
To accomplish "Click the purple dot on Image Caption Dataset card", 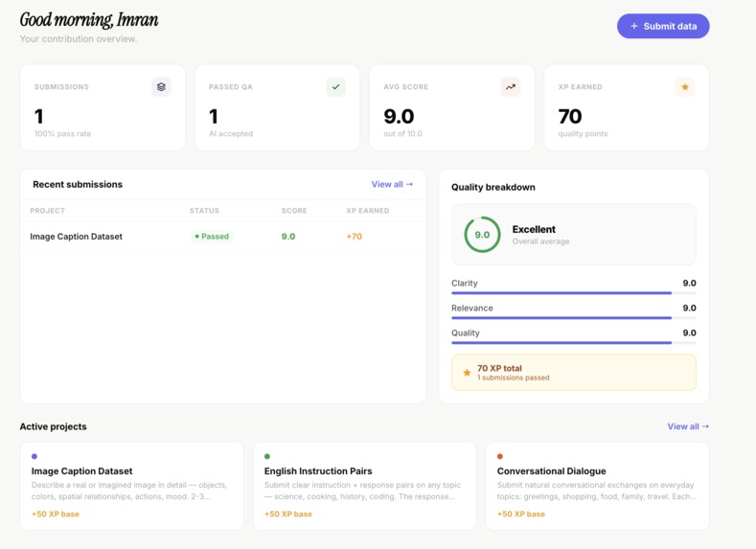I will (34, 456).
